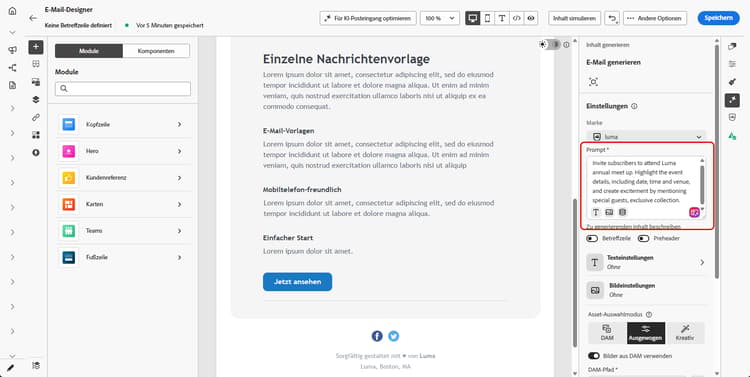Expand the Kundenreferenz module
Image resolution: width=750 pixels, height=377 pixels.
tap(123, 177)
